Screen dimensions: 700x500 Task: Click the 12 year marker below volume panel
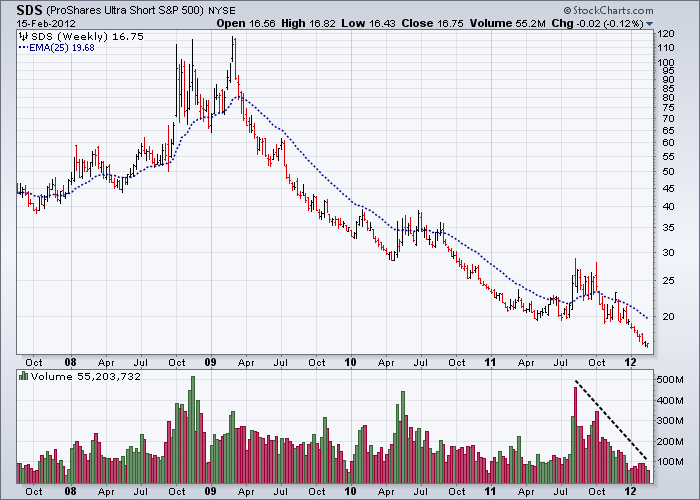pyautogui.click(x=631, y=491)
